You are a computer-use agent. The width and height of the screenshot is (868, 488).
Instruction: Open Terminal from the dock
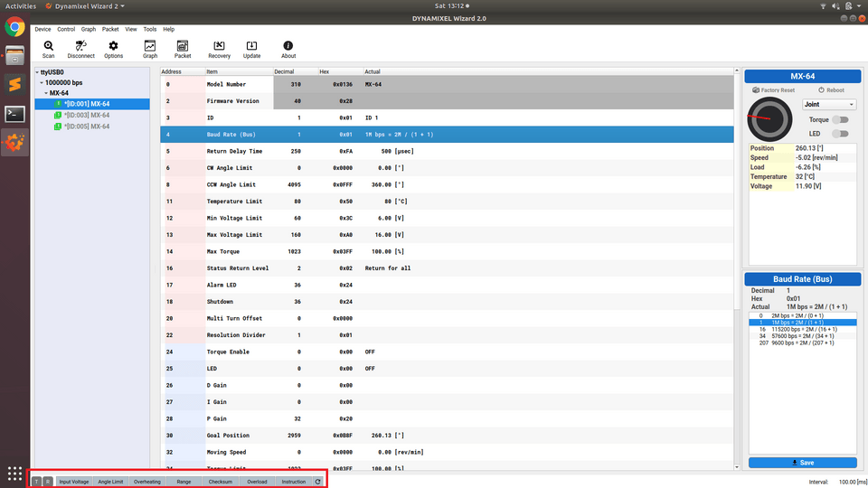click(x=15, y=114)
